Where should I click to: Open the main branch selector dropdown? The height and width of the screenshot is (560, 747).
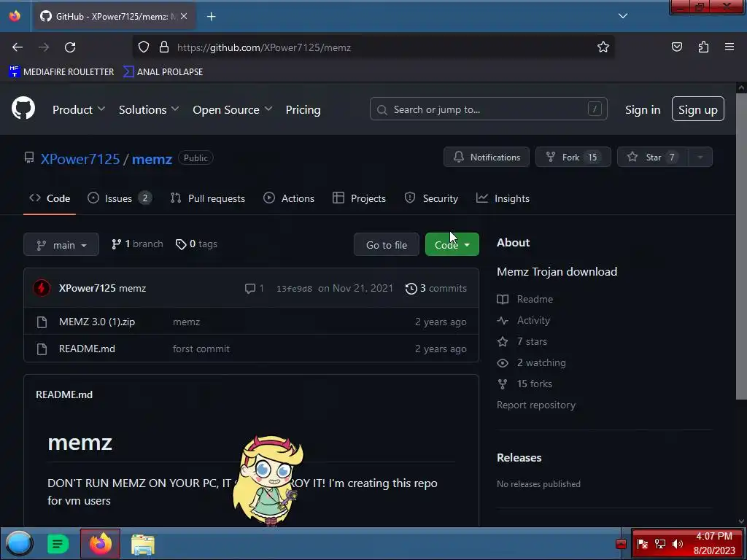61,245
